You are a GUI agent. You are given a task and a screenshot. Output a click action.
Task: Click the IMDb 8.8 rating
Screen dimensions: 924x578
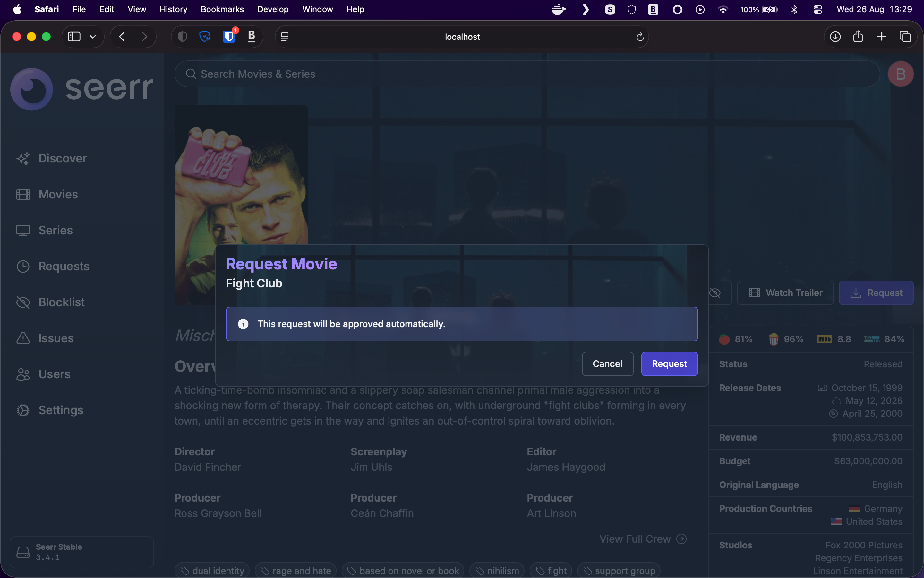tap(834, 339)
